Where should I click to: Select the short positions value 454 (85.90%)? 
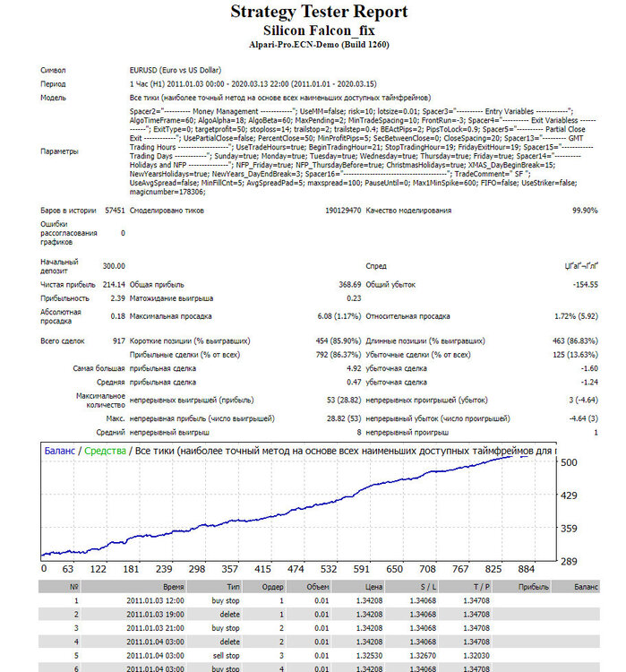click(338, 341)
